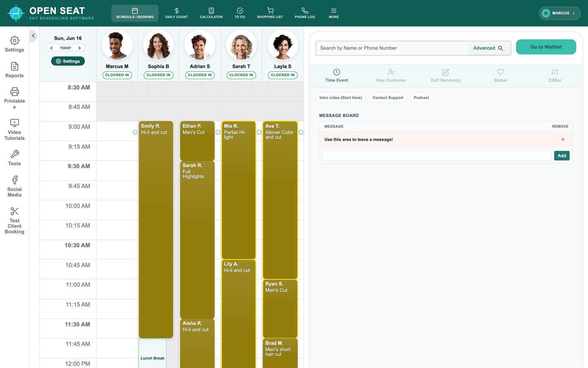Go to Waitlist
Screen dimensions: 588x368
pyautogui.click(x=546, y=47)
